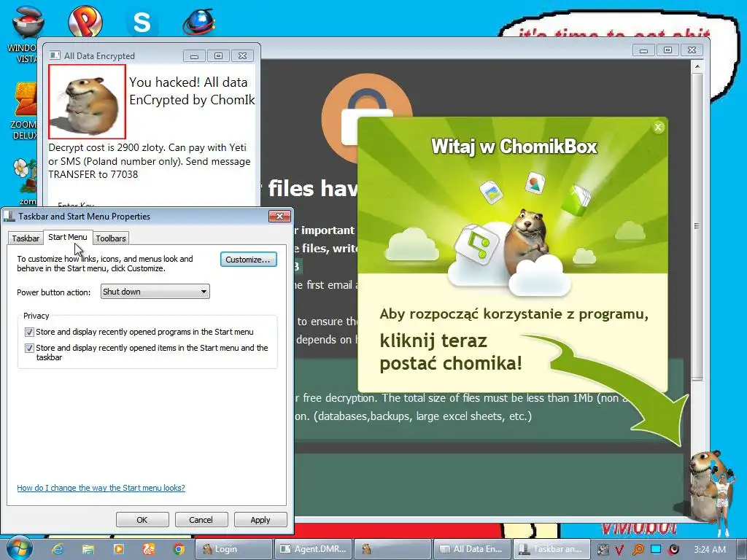Open the Skype desktop shortcut
The width and height of the screenshot is (747, 560).
[x=142, y=22]
